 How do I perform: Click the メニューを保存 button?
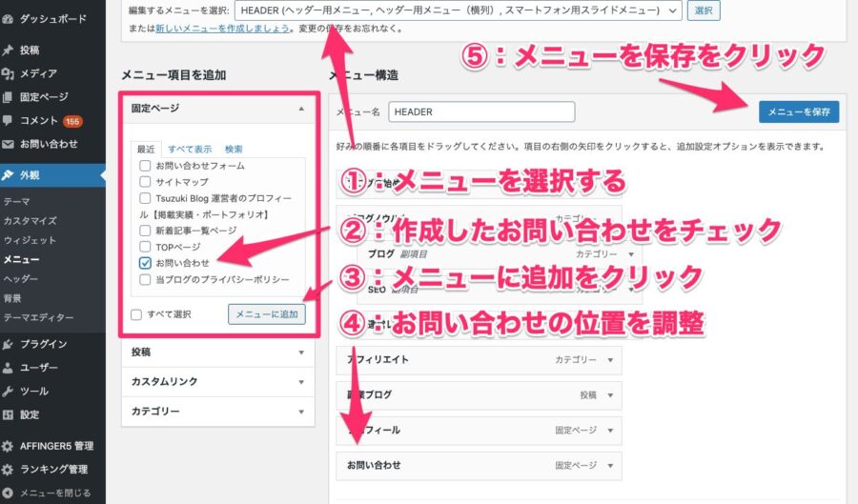coord(799,112)
